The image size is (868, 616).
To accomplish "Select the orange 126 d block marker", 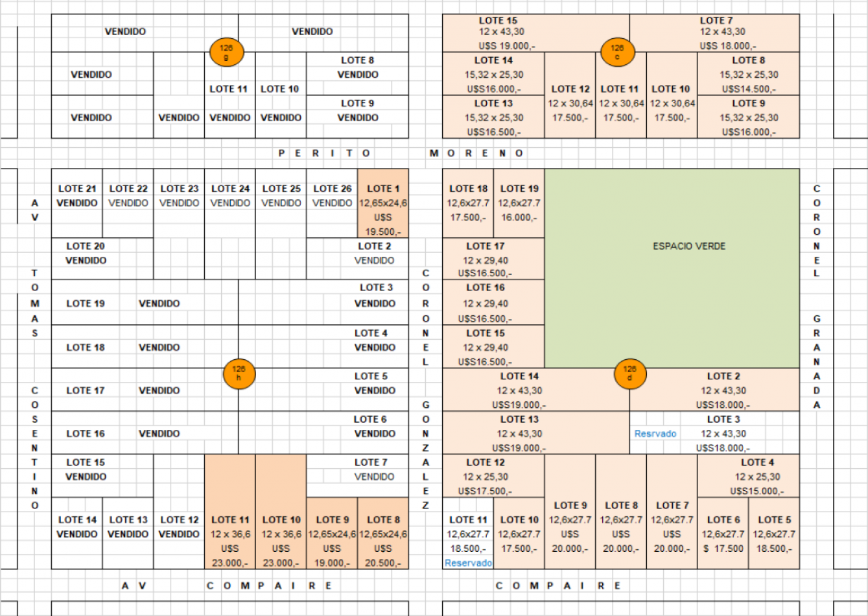I will 629,373.
